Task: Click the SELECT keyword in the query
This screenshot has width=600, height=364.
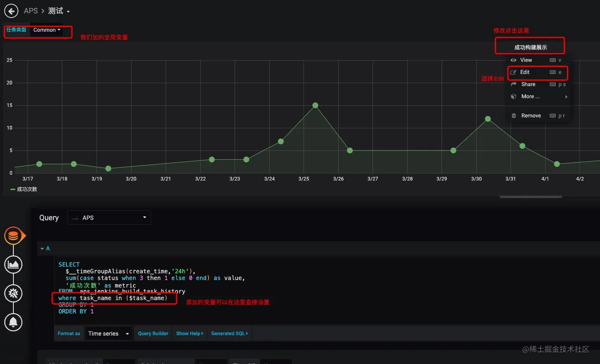Action: (x=69, y=265)
